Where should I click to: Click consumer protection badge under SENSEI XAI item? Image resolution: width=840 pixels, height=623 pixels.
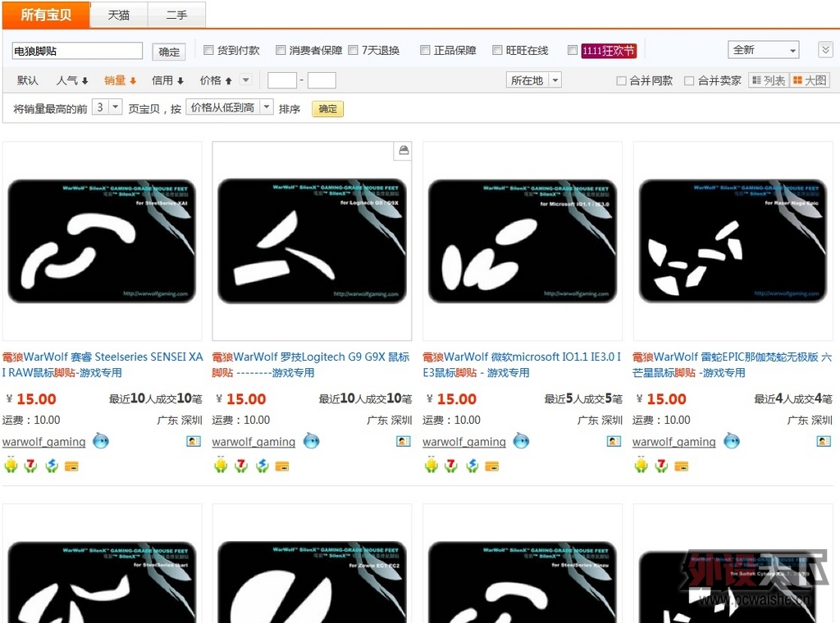tap(11, 466)
